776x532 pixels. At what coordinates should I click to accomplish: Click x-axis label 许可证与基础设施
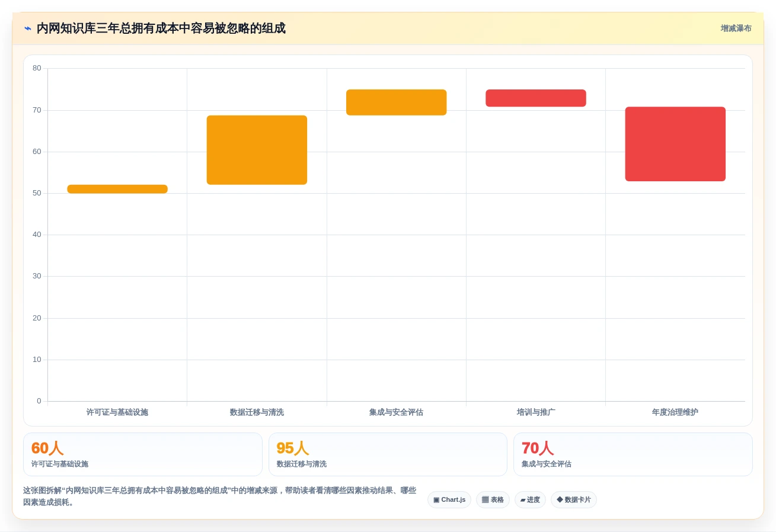click(117, 412)
